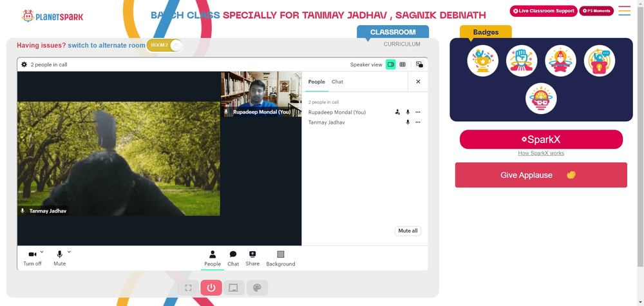Click Give Applause button
The image size is (644, 306).
click(x=541, y=175)
